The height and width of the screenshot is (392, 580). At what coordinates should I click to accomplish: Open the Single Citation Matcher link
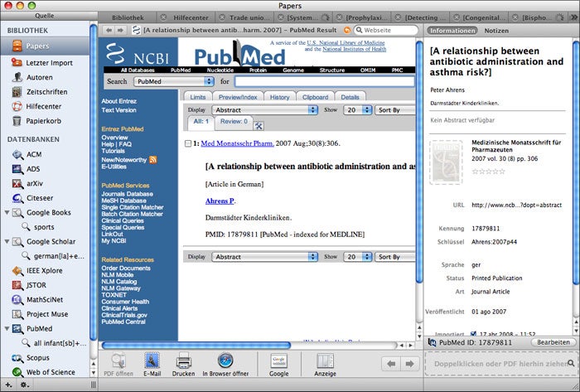click(133, 207)
